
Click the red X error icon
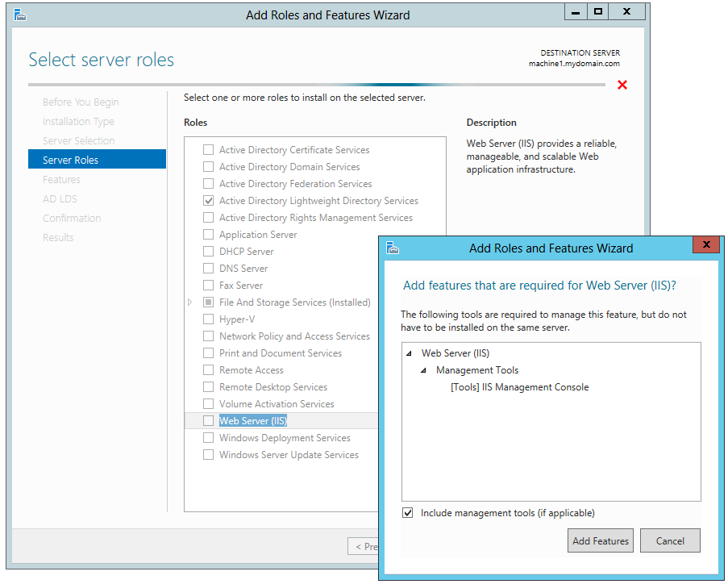click(622, 85)
